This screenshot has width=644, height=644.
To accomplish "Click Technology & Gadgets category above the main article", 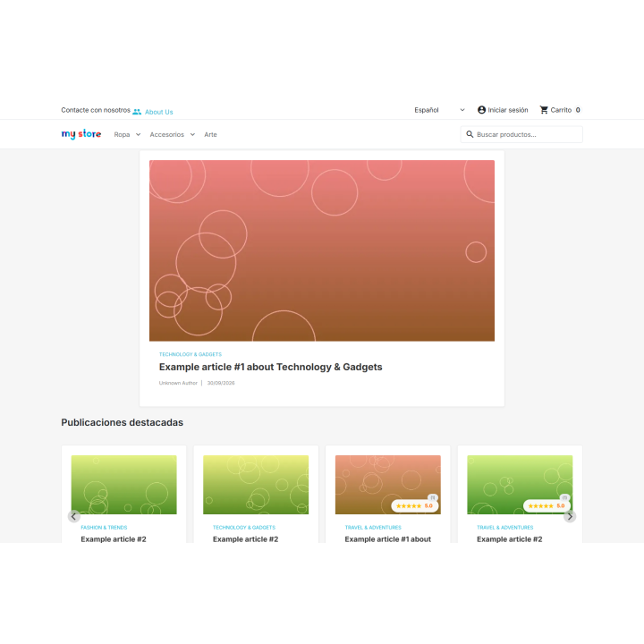I will 191,354.
